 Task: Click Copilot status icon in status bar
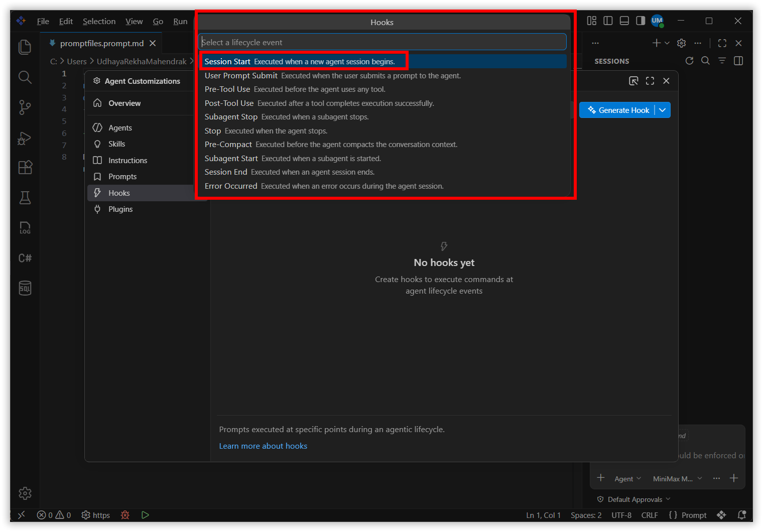[721, 515]
